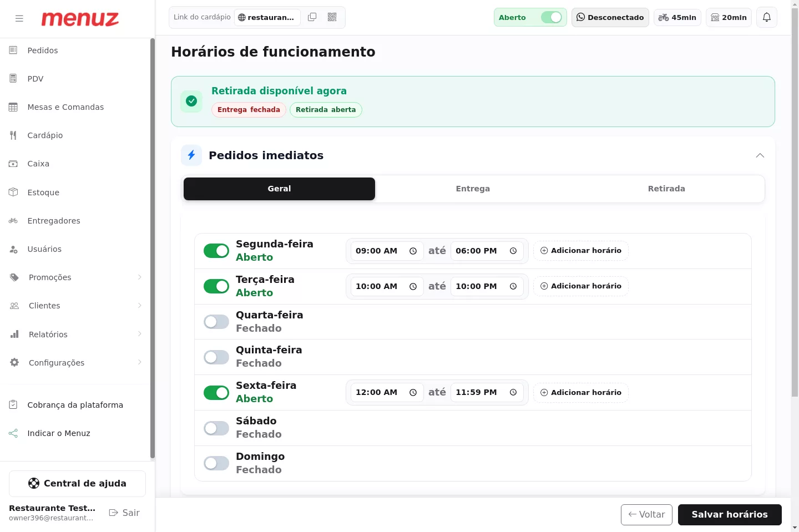
Task: Click the 45min delivery time button
Action: (x=677, y=17)
